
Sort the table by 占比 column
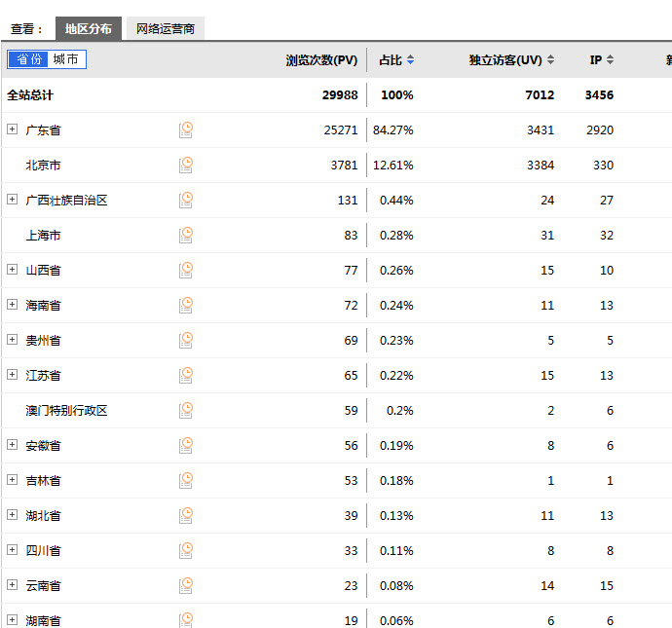396,60
